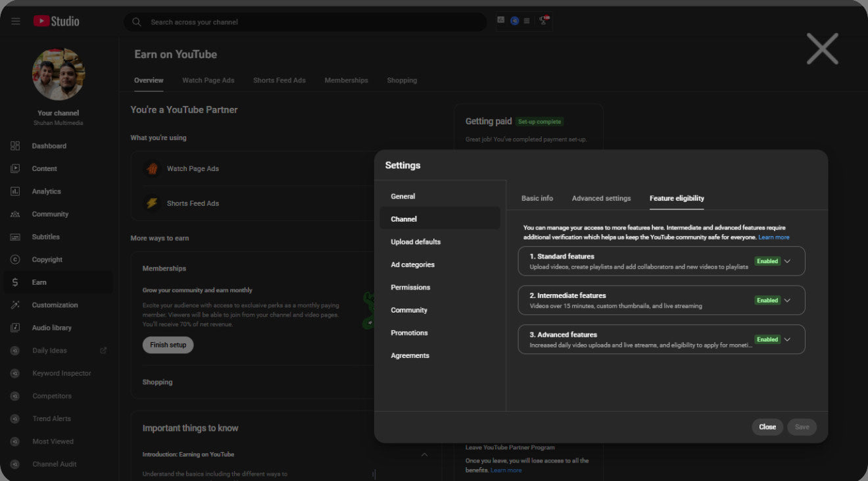Select General in Settings sidebar
Image resolution: width=868 pixels, height=481 pixels.
440,196
